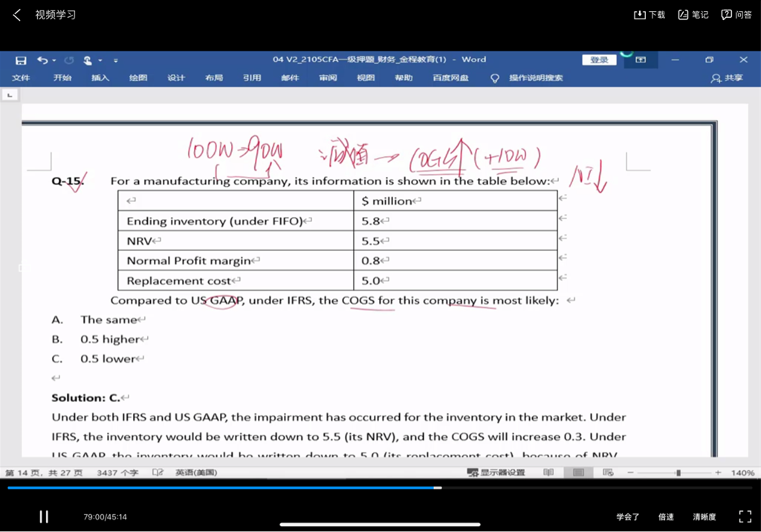Click answer option '0.5 lower'

point(108,359)
